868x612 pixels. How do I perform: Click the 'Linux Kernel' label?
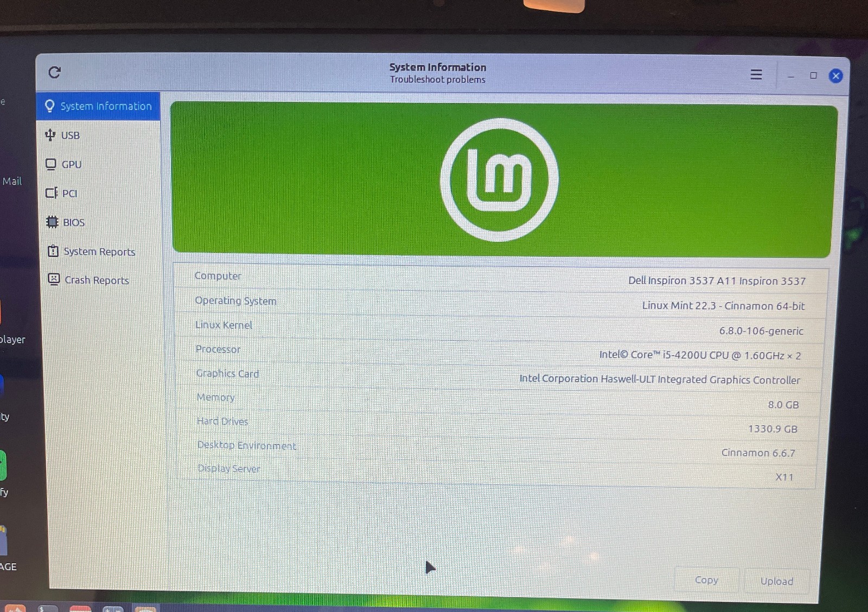point(224,325)
